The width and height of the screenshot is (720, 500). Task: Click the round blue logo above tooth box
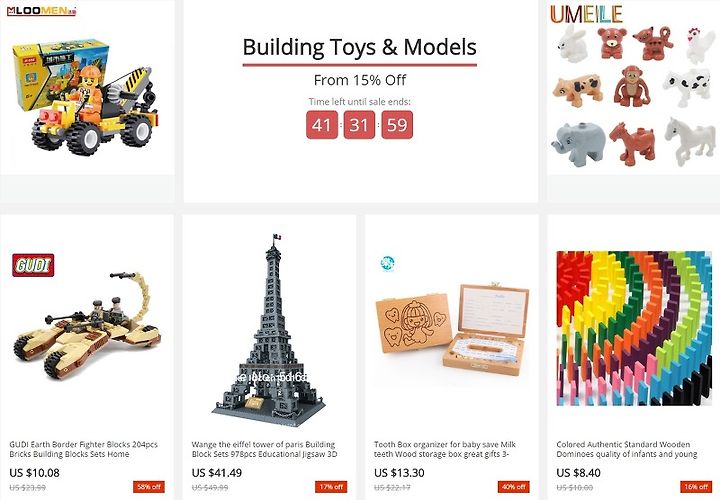[x=388, y=264]
